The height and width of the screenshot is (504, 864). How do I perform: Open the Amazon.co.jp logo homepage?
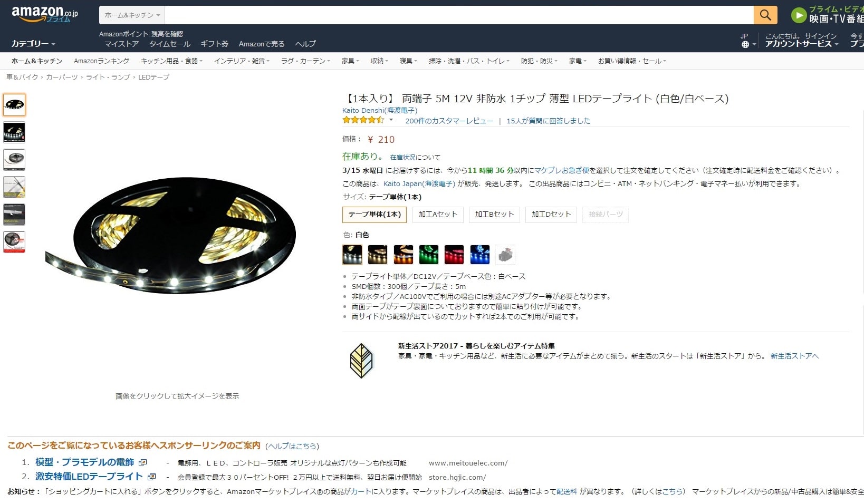(44, 14)
